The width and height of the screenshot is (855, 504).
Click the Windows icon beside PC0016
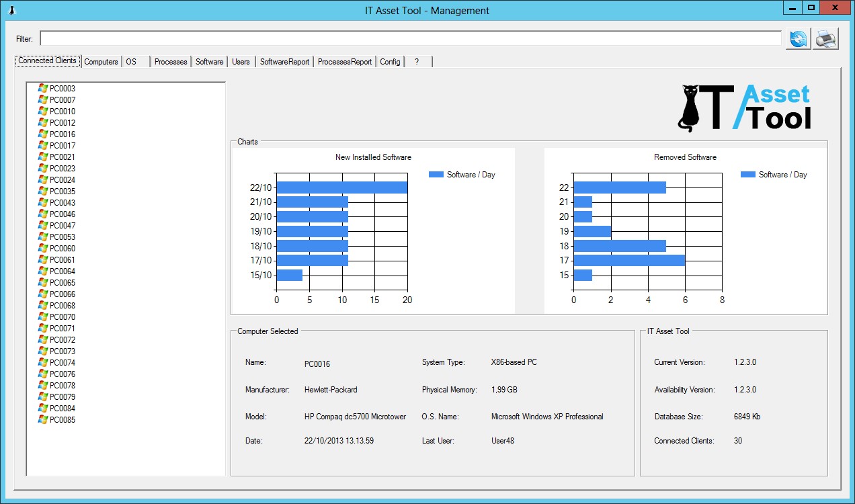click(x=42, y=134)
